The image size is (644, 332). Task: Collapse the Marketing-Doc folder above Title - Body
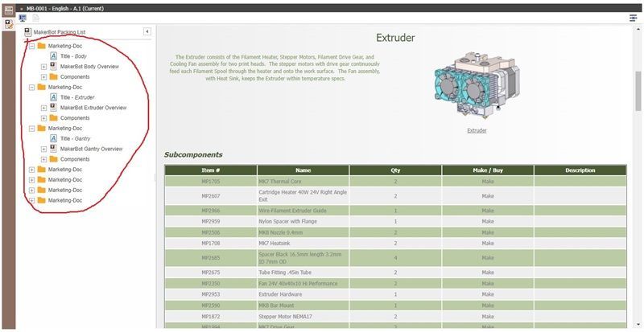[32, 46]
